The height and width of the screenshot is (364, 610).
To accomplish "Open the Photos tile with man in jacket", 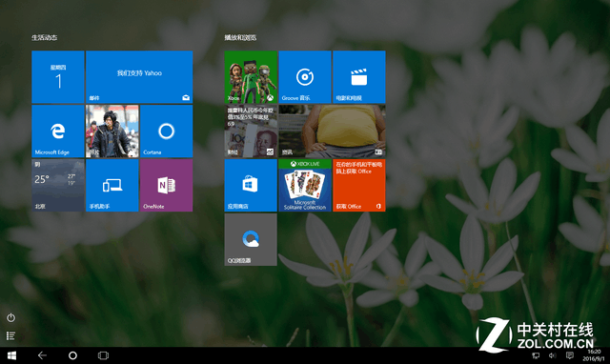I will click(112, 131).
